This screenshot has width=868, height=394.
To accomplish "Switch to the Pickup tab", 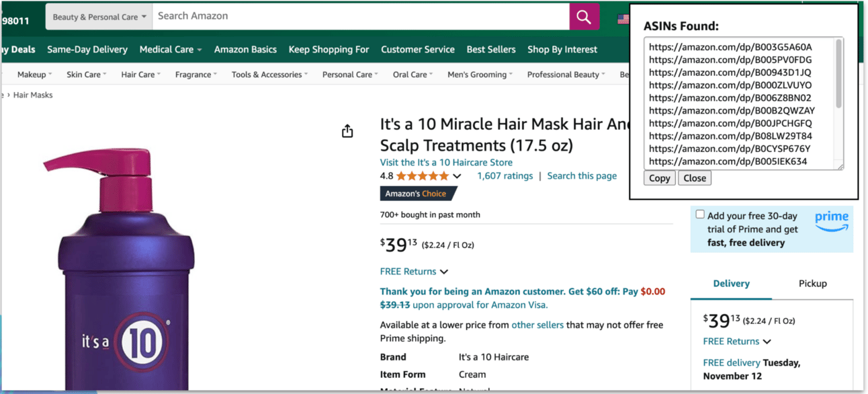I will [x=812, y=284].
